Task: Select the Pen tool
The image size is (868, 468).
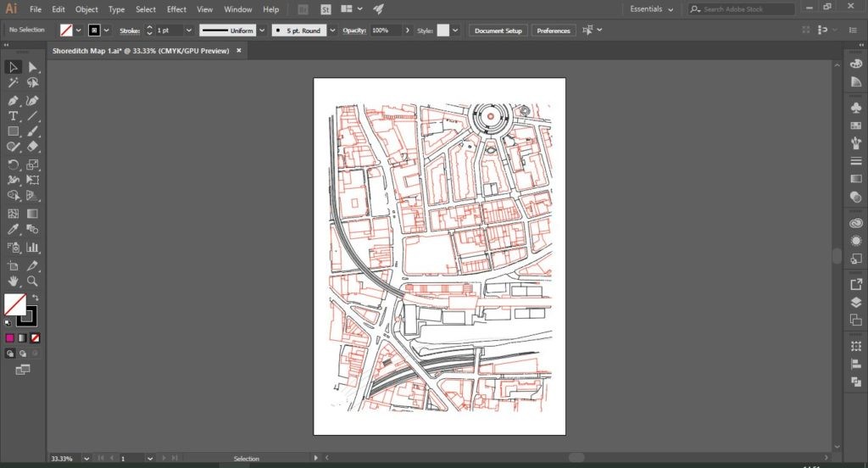Action: click(x=14, y=101)
